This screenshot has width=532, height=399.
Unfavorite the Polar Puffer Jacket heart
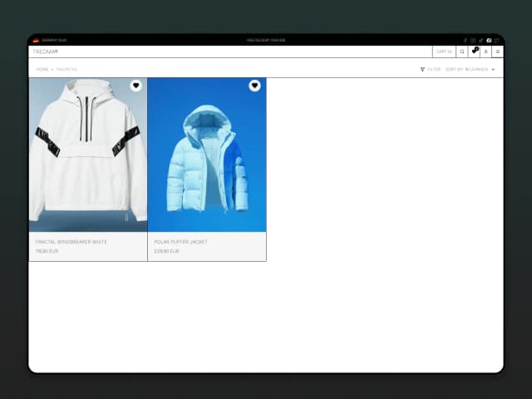coord(254,86)
